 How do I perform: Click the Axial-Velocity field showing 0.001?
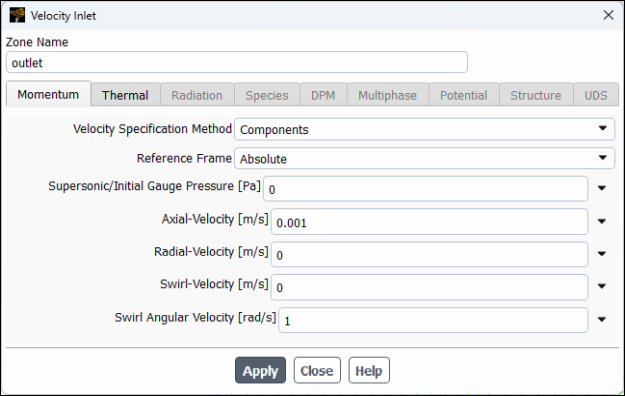429,222
